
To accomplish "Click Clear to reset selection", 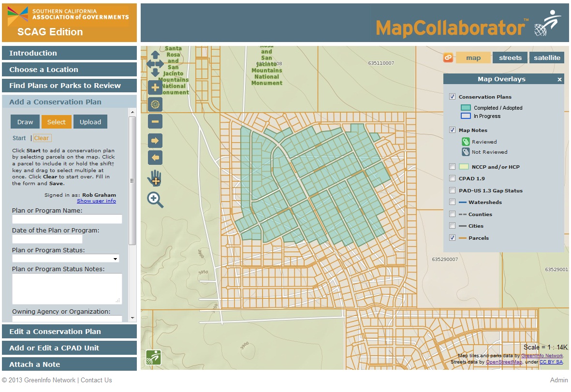I will click(x=42, y=138).
